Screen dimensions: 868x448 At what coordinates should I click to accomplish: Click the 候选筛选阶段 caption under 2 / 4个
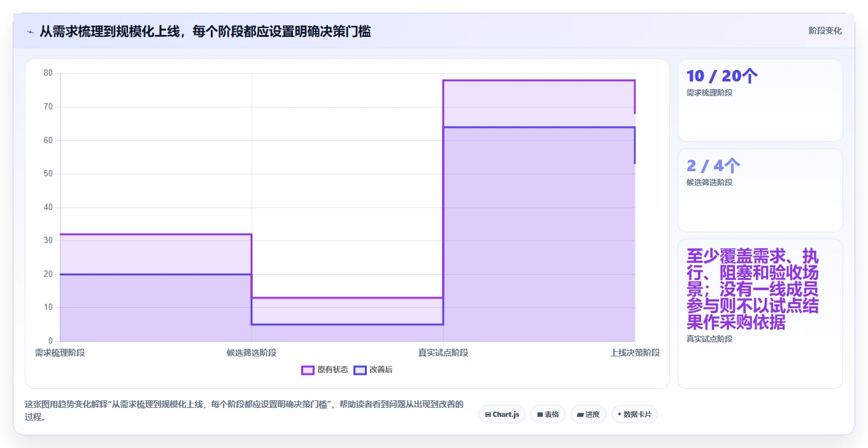point(709,182)
